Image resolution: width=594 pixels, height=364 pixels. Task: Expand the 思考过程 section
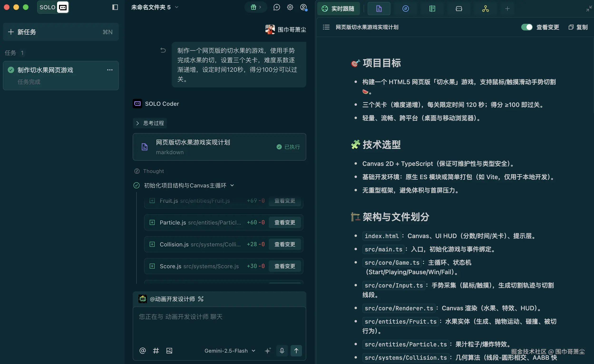[x=150, y=123]
